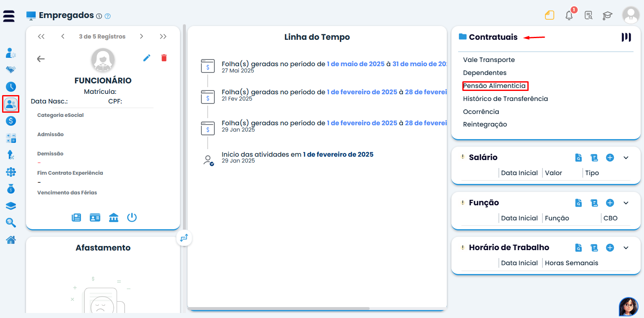Open the document search icon in Função
Screen dimensions: 644x318
[x=579, y=203]
